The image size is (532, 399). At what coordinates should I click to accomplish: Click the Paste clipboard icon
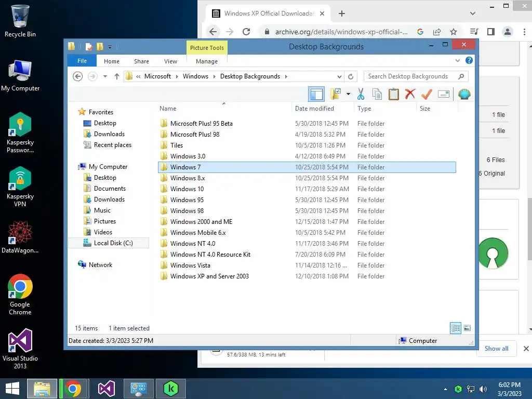394,94
